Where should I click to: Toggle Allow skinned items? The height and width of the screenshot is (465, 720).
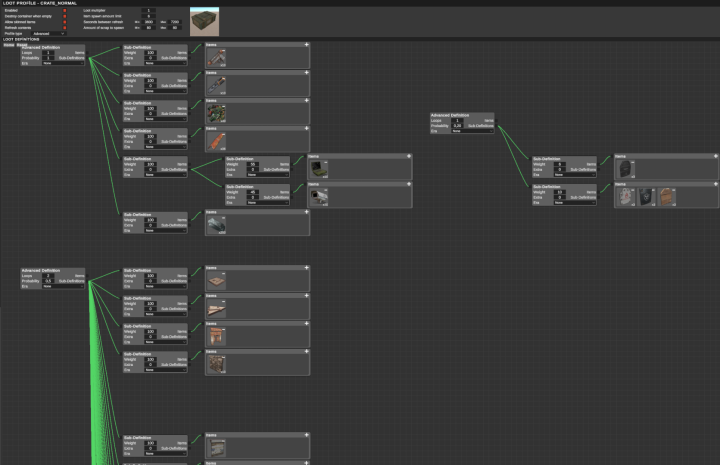click(x=65, y=22)
